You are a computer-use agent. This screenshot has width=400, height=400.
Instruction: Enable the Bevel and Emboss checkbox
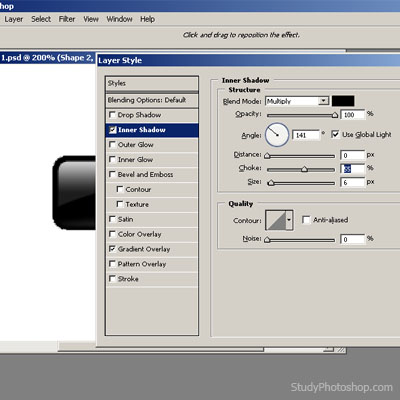[x=112, y=174]
